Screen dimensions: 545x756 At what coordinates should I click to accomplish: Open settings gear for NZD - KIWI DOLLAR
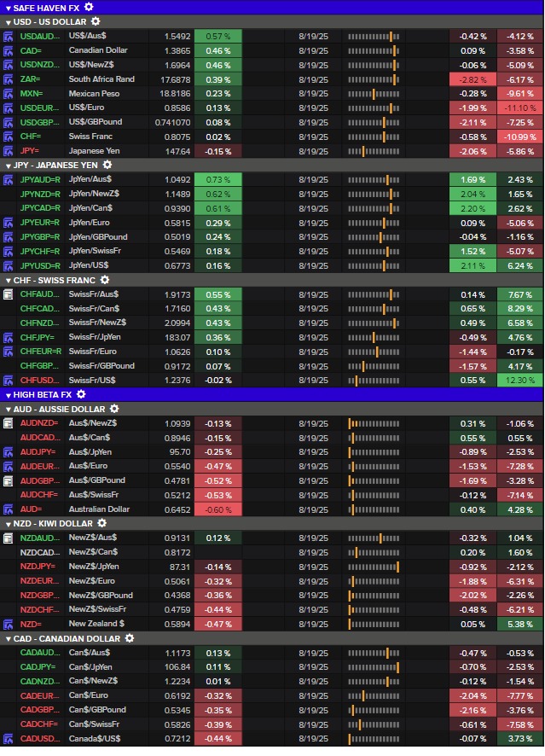click(102, 523)
